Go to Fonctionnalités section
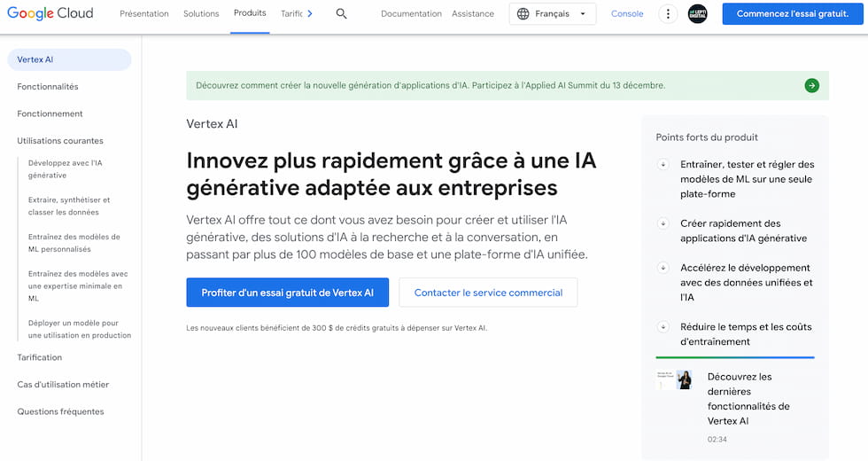 coord(48,87)
